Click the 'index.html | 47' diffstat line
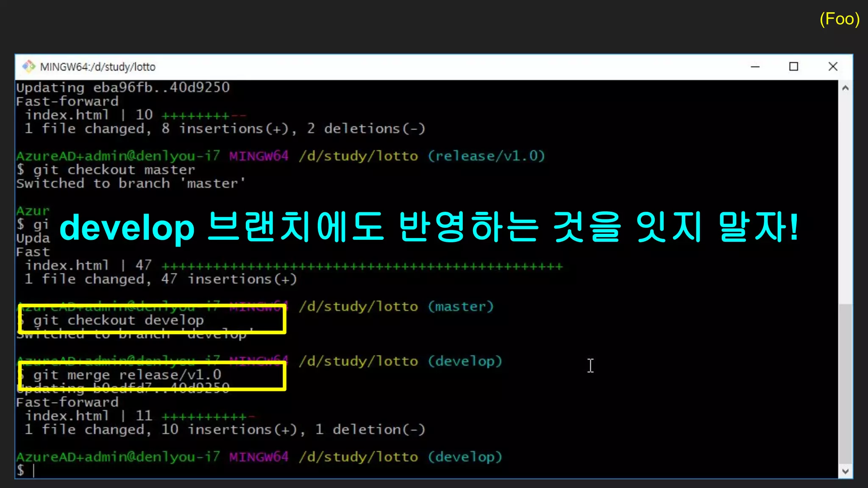Screen dimensions: 868x488 coord(294,266)
